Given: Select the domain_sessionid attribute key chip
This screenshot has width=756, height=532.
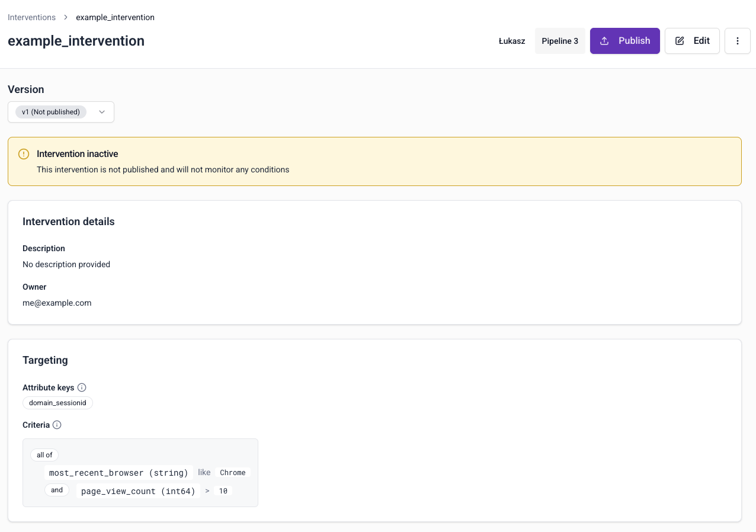Looking at the screenshot, I should tap(57, 403).
